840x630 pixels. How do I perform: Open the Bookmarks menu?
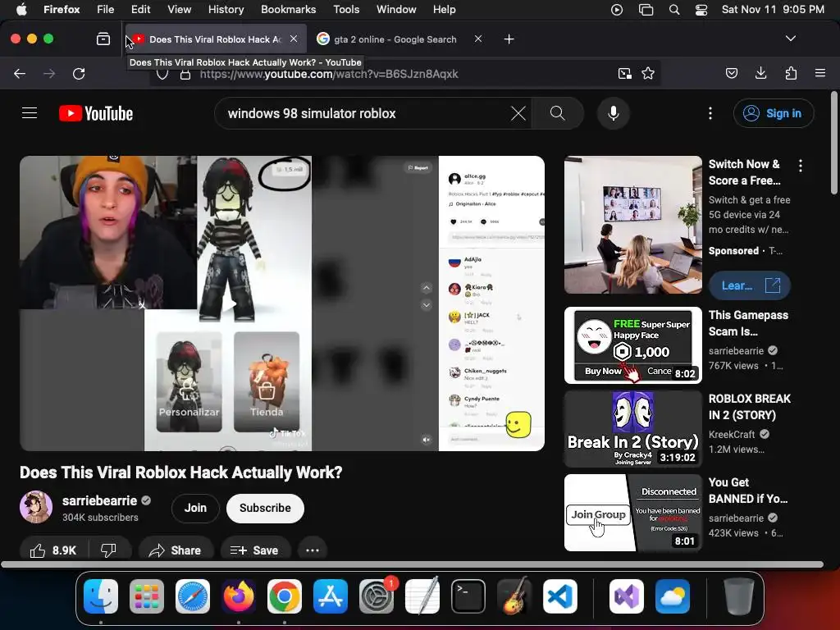(288, 10)
